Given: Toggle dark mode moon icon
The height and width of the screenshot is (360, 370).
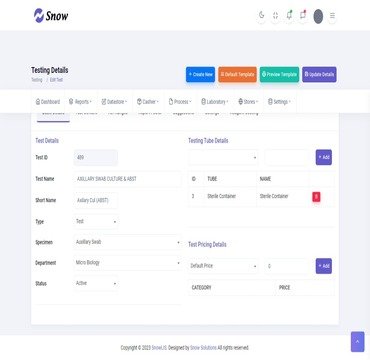Looking at the screenshot, I should 261,16.
